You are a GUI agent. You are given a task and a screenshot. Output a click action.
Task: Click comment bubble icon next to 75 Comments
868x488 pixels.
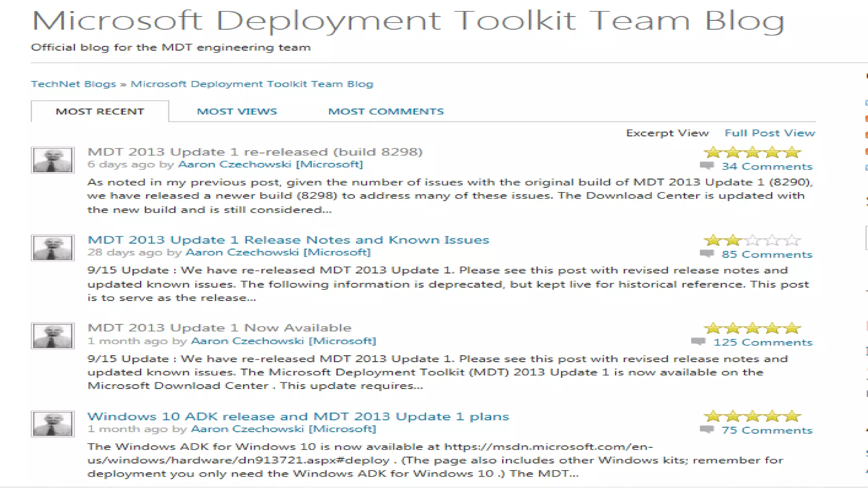[707, 430]
